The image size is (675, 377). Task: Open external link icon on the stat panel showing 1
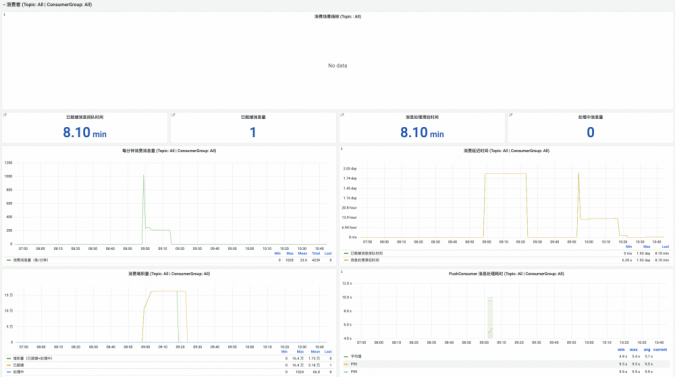pos(173,115)
